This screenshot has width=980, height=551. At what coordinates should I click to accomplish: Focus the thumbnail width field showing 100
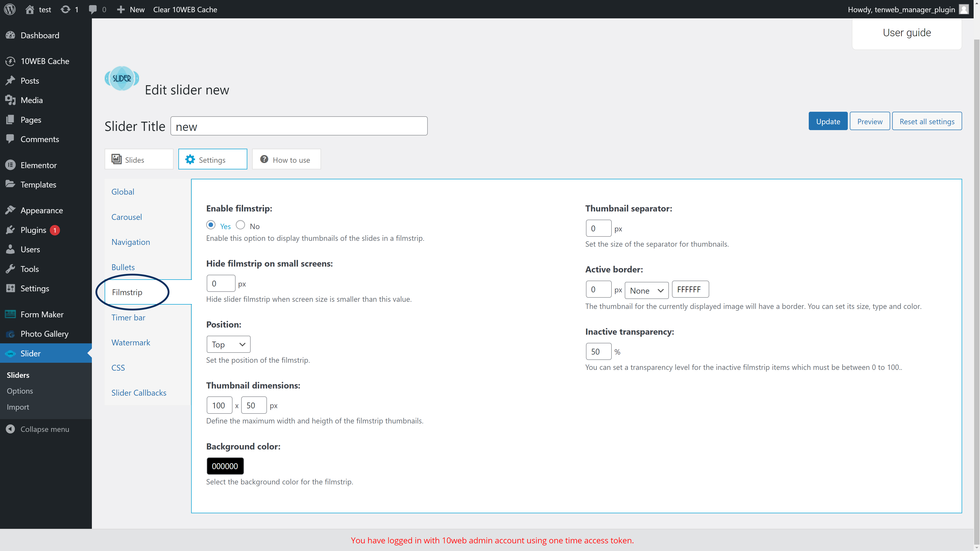(219, 405)
